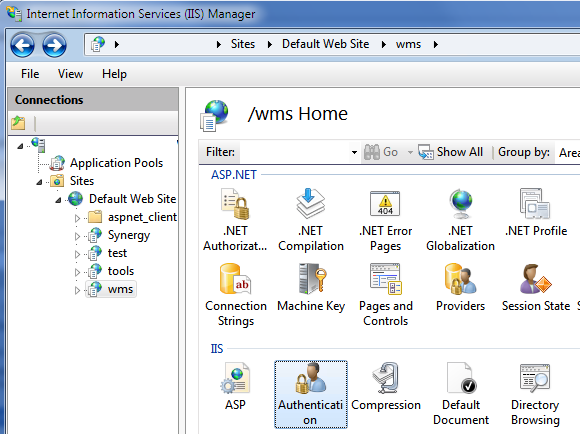Select Sites node in Connections tree
Image resolution: width=580 pixels, height=434 pixels.
click(x=82, y=181)
